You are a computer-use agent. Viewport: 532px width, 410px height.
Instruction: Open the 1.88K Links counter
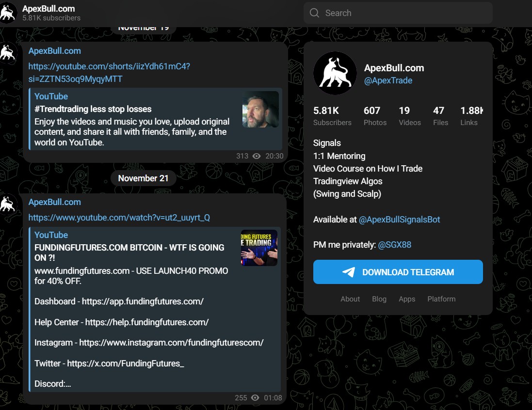(471, 116)
